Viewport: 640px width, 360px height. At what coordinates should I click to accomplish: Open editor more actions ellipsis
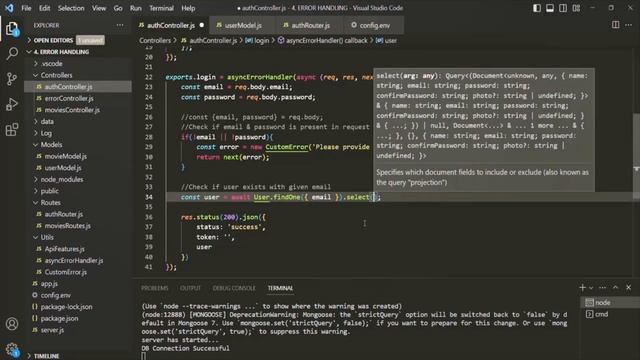tap(629, 25)
